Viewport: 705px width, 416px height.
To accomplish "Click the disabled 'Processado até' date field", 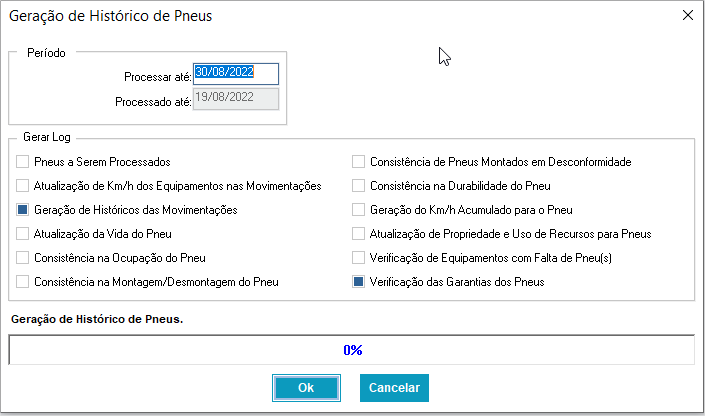I will click(x=236, y=98).
